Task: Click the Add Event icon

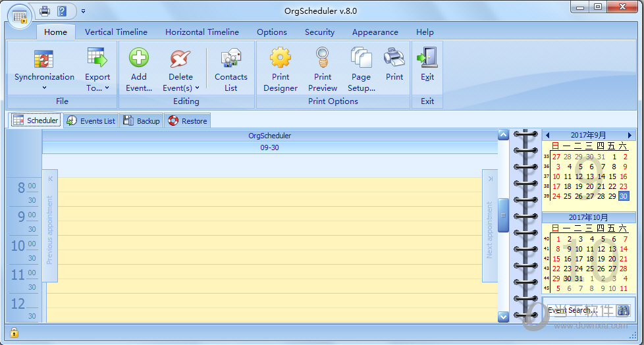Action: click(139, 58)
